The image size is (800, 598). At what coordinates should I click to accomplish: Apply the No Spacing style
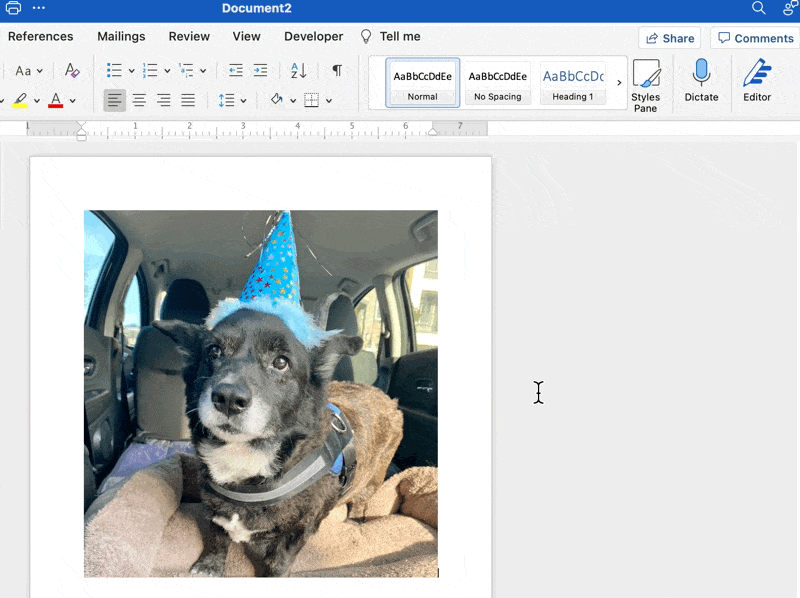(x=497, y=83)
